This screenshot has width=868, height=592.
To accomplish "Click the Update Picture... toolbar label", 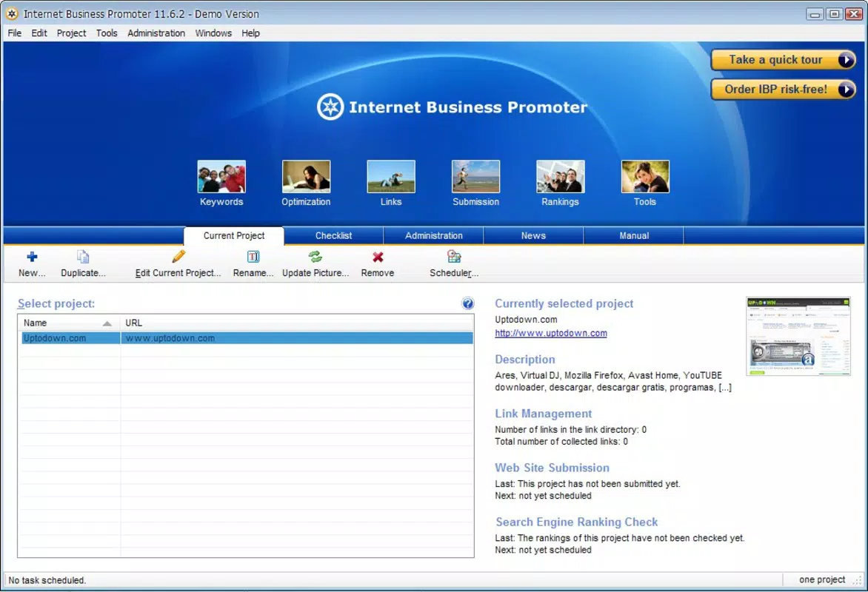I will (x=316, y=273).
